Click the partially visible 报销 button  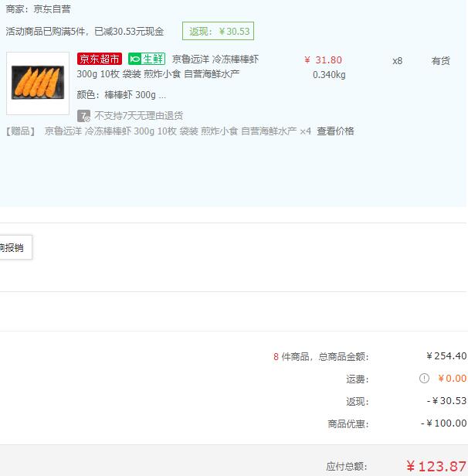pos(15,247)
